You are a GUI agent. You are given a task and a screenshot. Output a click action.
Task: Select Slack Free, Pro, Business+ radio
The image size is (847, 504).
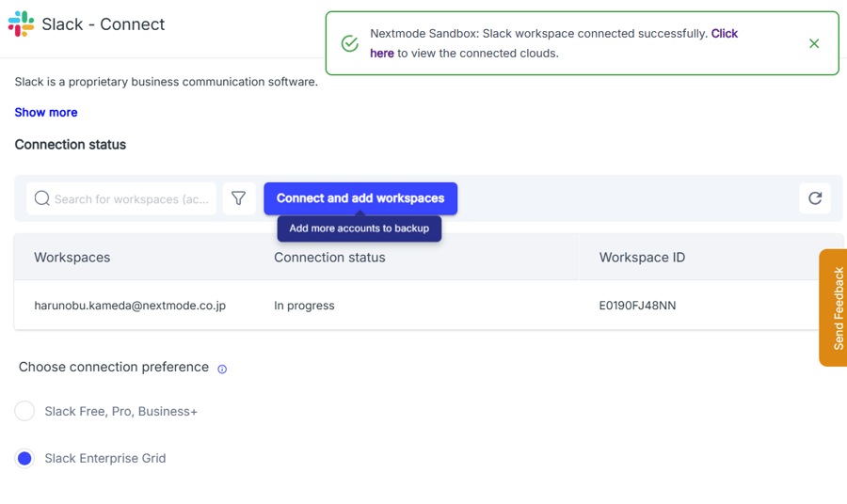click(24, 411)
